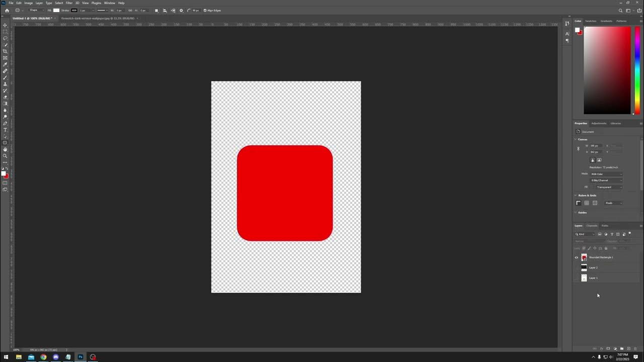Select the Crop tool
The image size is (644, 362).
tap(5, 51)
